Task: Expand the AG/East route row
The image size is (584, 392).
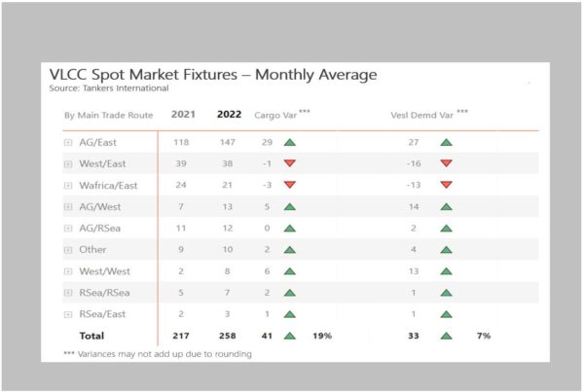Action: 68,143
